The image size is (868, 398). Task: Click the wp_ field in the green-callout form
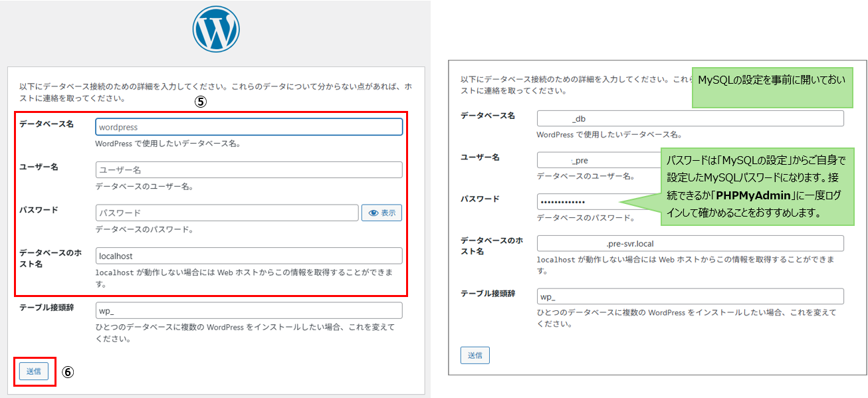point(690,296)
